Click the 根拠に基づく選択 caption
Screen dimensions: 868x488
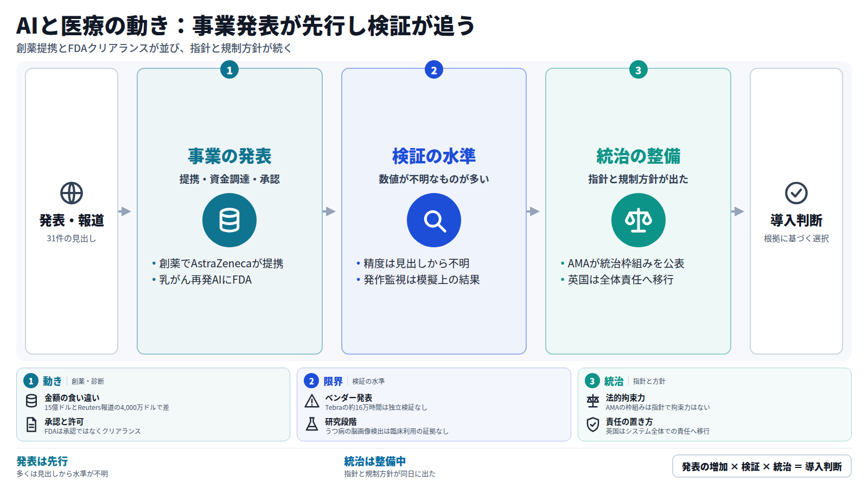(796, 239)
